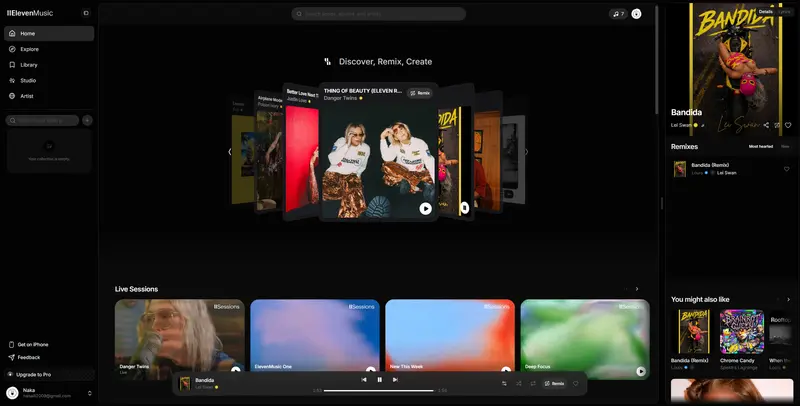
Task: Go to next Live Sessions page arrow
Action: tap(637, 289)
